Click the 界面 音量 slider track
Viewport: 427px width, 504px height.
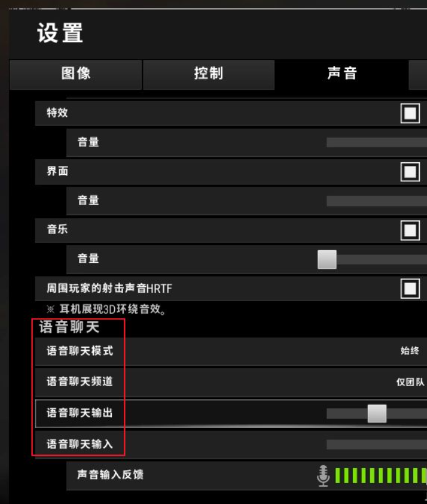click(377, 201)
